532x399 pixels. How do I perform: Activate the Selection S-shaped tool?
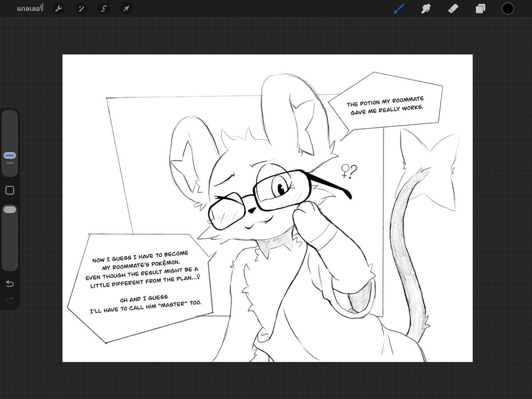[104, 8]
